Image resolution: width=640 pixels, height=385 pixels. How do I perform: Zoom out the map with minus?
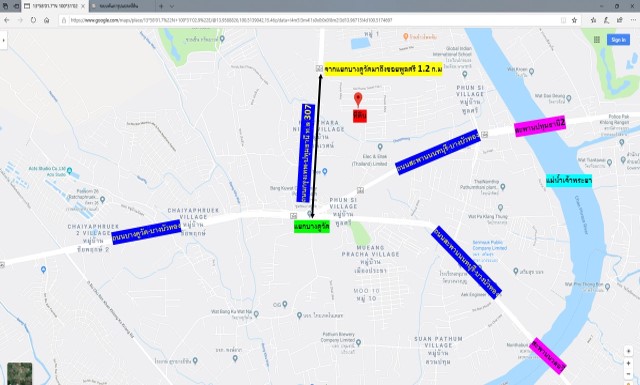tap(628, 374)
